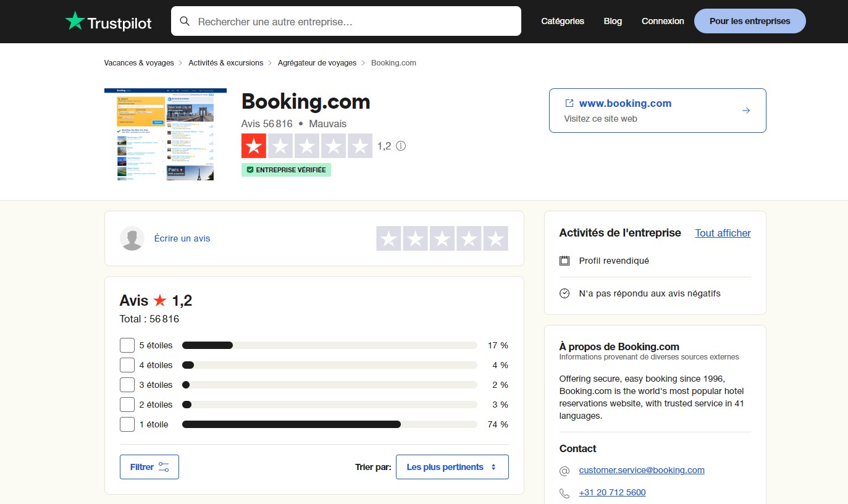Open the Agrégateur de voyages breadcrumb
Screen dimensions: 848x504
317,63
